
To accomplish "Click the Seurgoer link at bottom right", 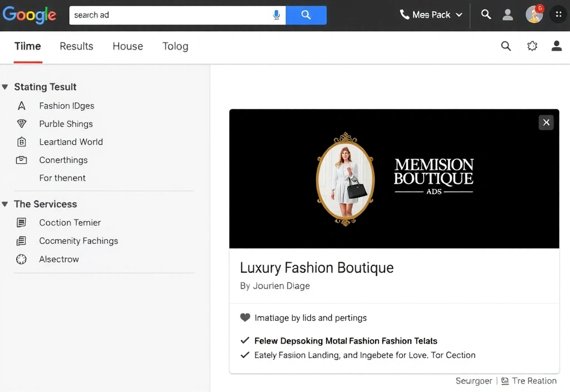I will pyautogui.click(x=473, y=380).
